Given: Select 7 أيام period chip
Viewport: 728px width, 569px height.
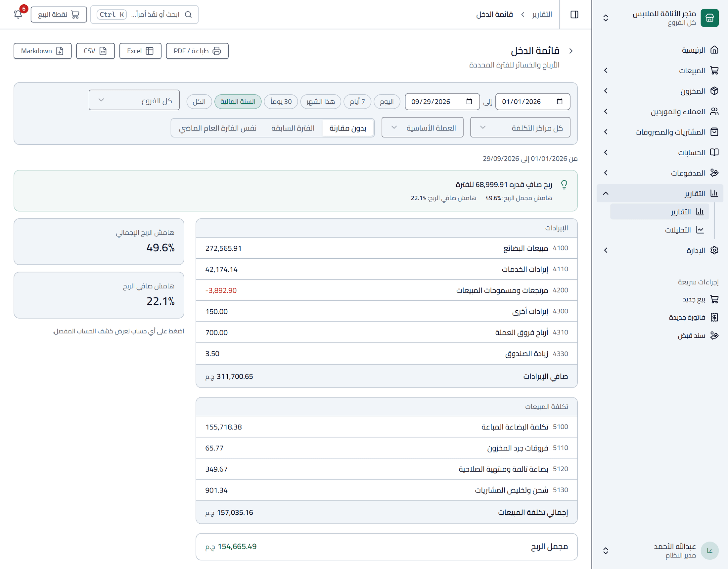Looking at the screenshot, I should pyautogui.click(x=357, y=101).
